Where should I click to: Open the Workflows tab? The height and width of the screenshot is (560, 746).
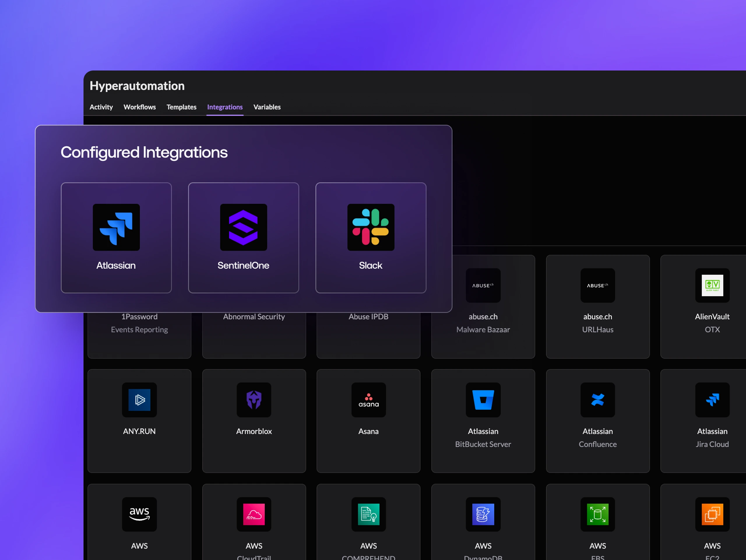click(140, 107)
